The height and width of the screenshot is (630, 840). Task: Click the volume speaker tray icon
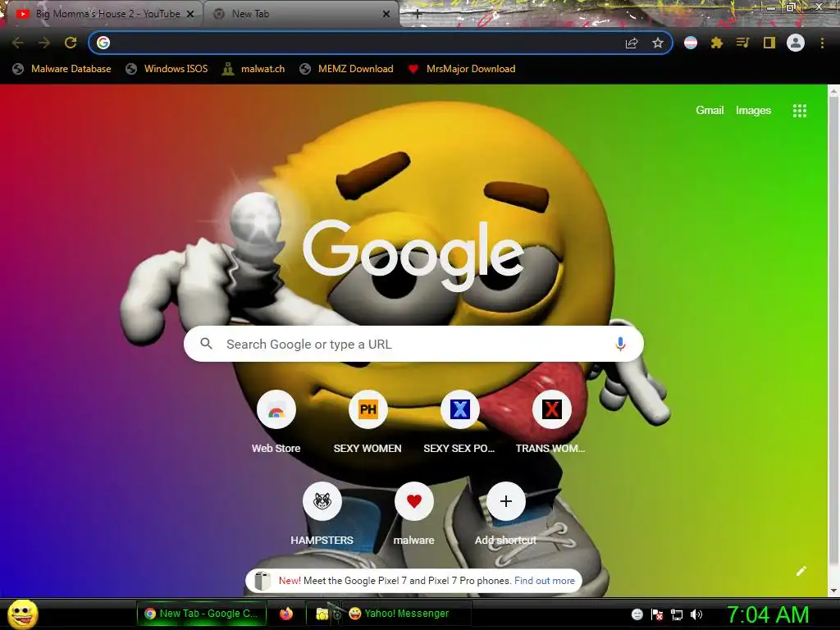point(696,614)
